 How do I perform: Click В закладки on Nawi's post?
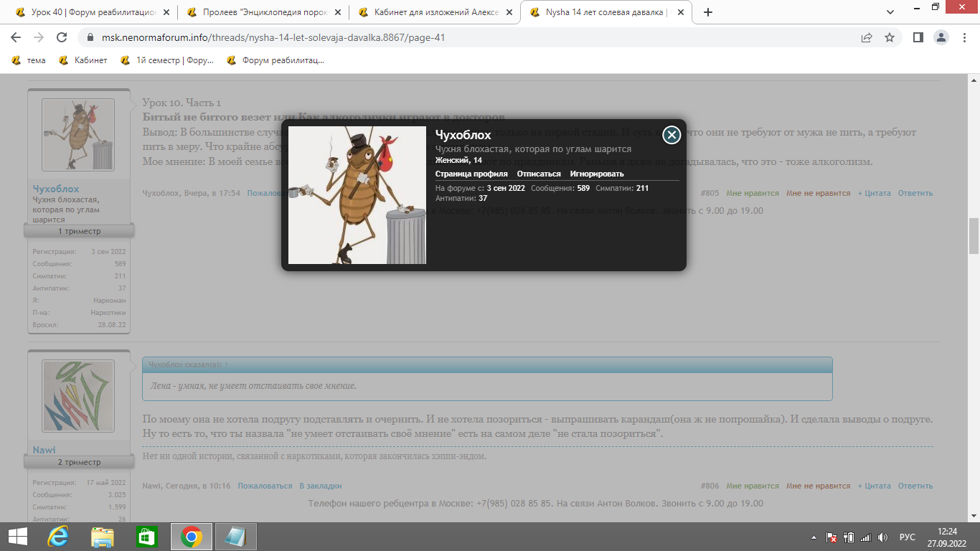click(x=321, y=486)
